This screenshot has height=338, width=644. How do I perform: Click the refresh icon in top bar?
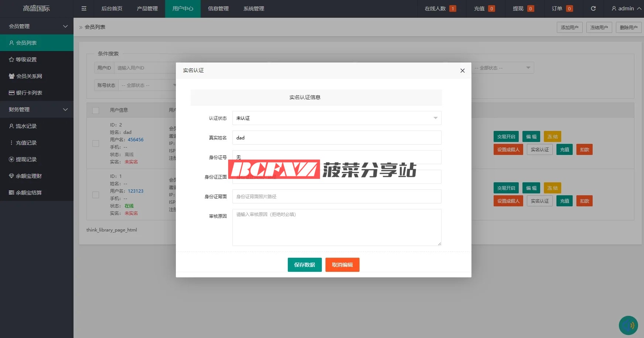pos(593,9)
